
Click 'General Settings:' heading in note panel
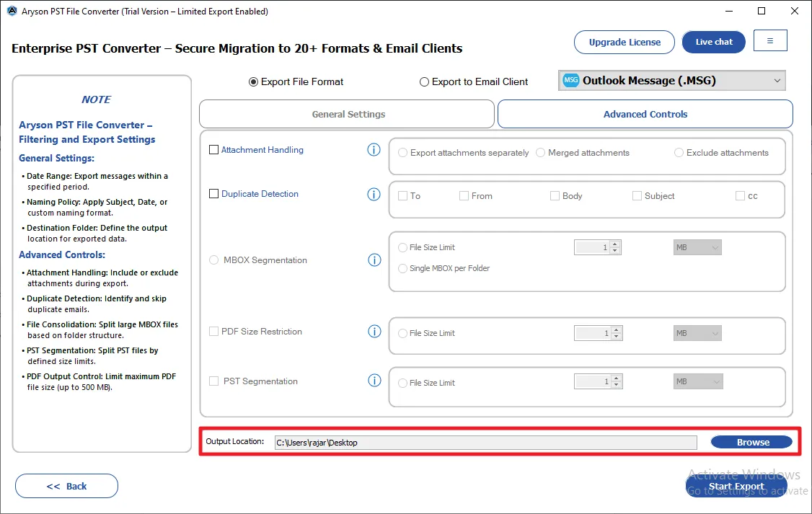point(56,159)
